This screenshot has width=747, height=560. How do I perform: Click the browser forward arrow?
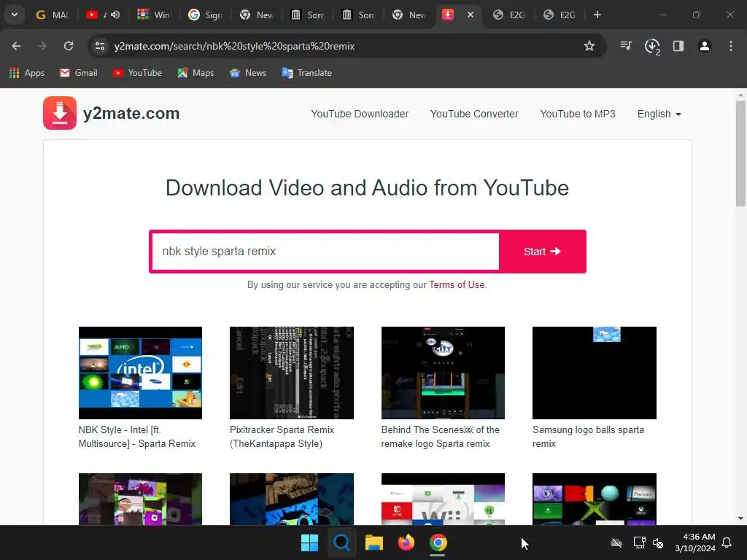(42, 46)
